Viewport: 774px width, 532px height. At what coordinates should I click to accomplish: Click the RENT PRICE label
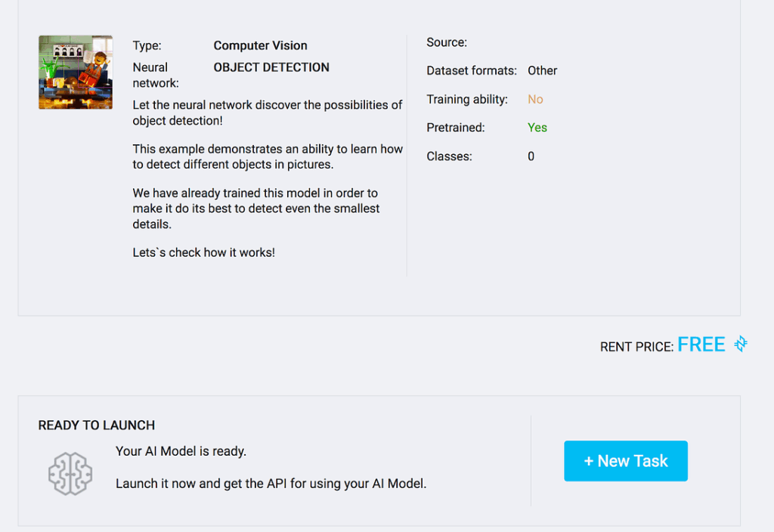(x=636, y=347)
